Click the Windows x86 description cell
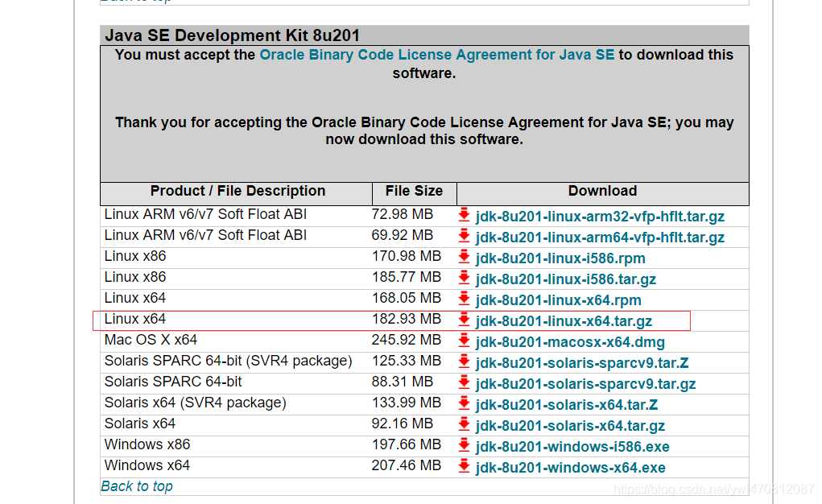This screenshot has height=504, width=822. (x=147, y=445)
